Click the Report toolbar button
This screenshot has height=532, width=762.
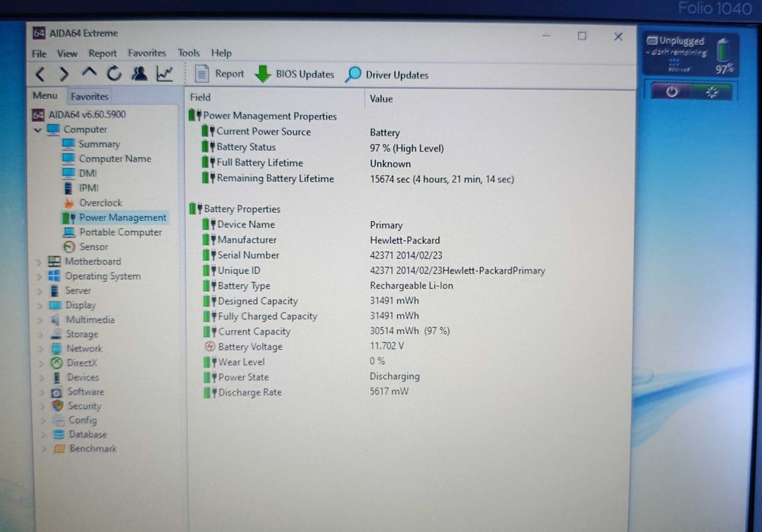219,74
